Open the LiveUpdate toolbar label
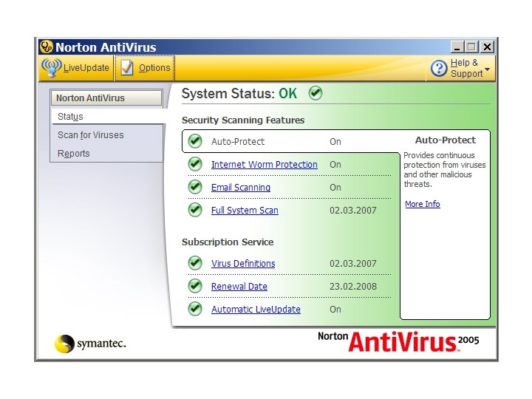The height and width of the screenshot is (399, 532). click(86, 67)
